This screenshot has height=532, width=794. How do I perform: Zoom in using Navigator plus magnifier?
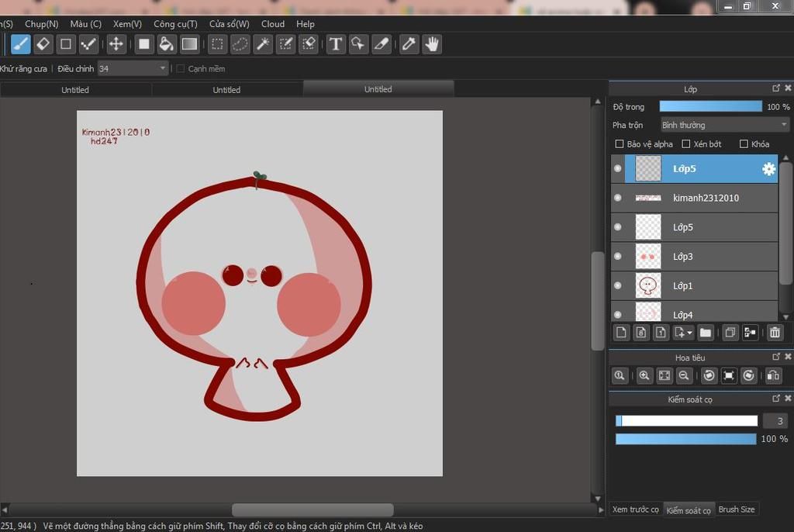(644, 375)
